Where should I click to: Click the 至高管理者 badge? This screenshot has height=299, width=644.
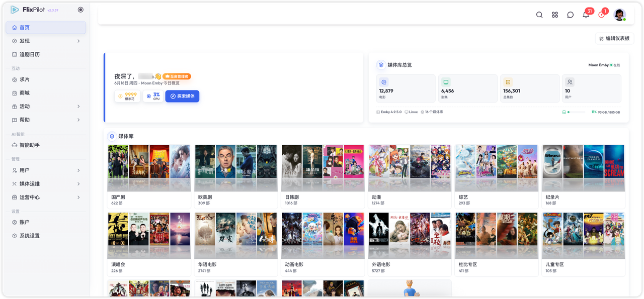(177, 76)
